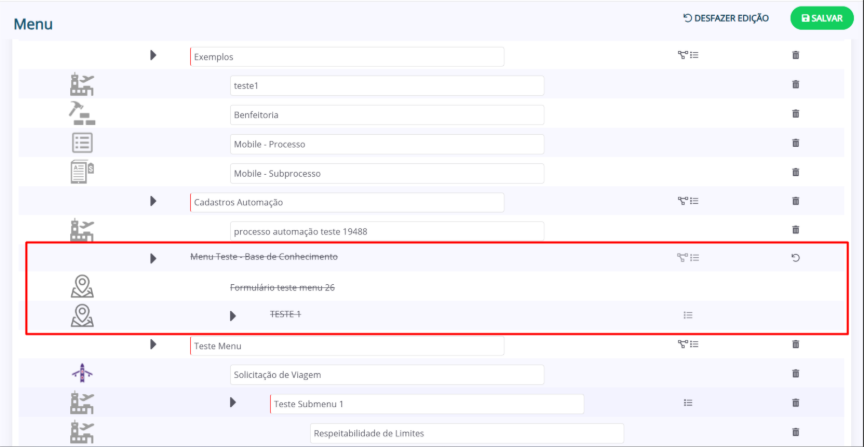Delete the Exemplos menu row
This screenshot has height=447, width=864.
click(795, 55)
